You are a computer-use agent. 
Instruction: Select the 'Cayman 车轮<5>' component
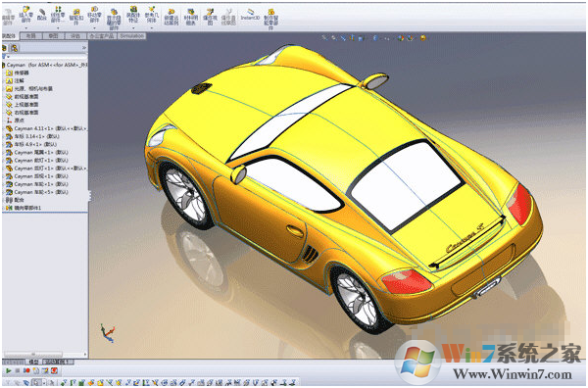pyautogui.click(x=37, y=192)
